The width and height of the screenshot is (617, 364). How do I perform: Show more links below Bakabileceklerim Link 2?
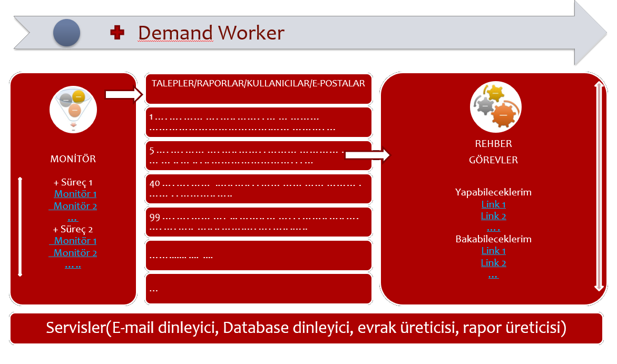tap(493, 275)
